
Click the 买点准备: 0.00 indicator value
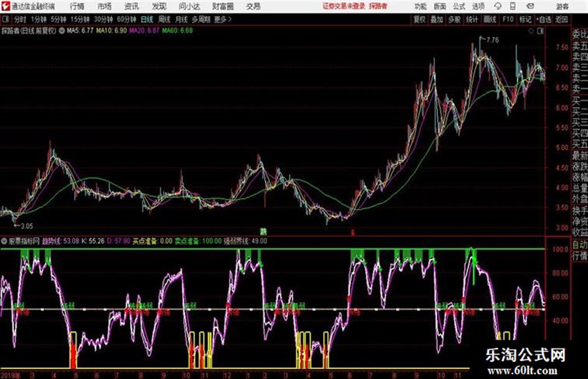[x=152, y=241]
